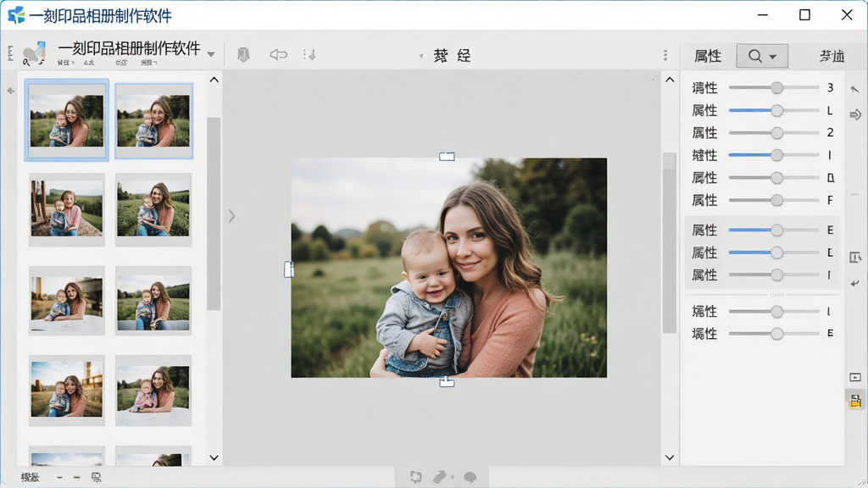The height and width of the screenshot is (488, 868).
Task: Click the speech bubble icon in bottom center bar
Action: click(470, 477)
